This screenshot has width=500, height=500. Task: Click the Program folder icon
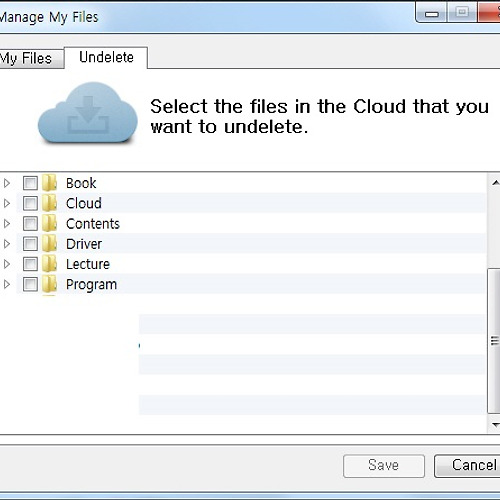pyautogui.click(x=49, y=284)
